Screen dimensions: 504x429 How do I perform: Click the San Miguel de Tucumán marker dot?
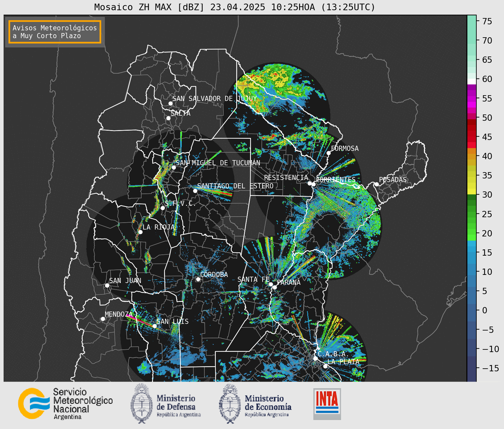coord(174,167)
